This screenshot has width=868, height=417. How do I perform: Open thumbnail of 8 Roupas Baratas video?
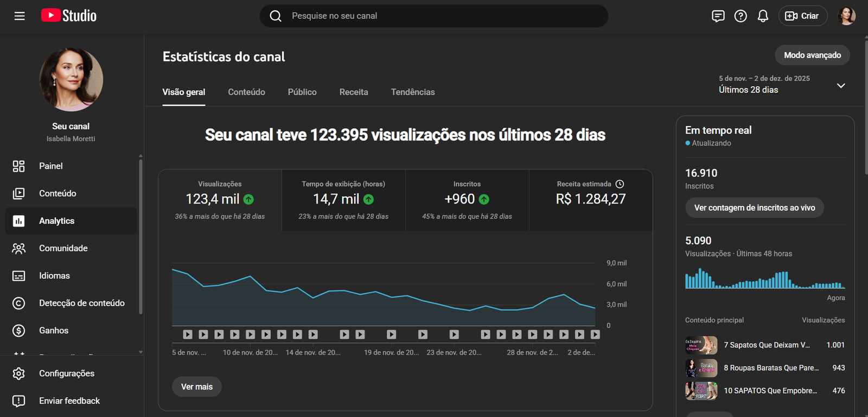[x=701, y=368]
